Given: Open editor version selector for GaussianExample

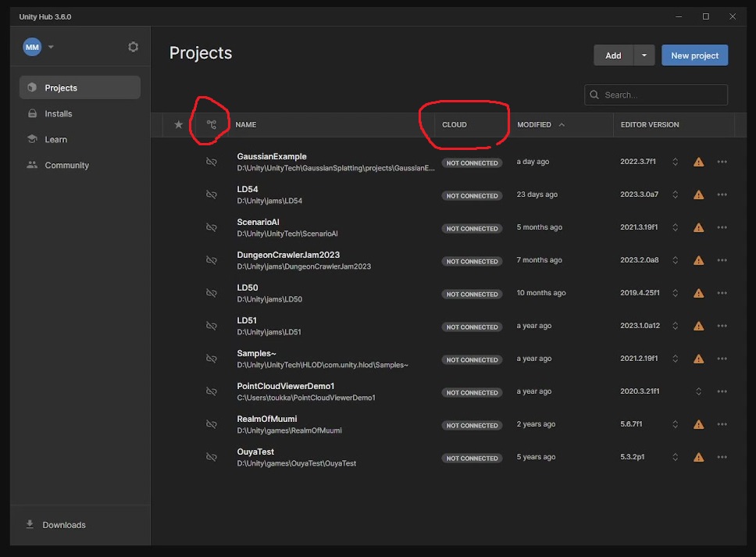Looking at the screenshot, I should coord(675,162).
